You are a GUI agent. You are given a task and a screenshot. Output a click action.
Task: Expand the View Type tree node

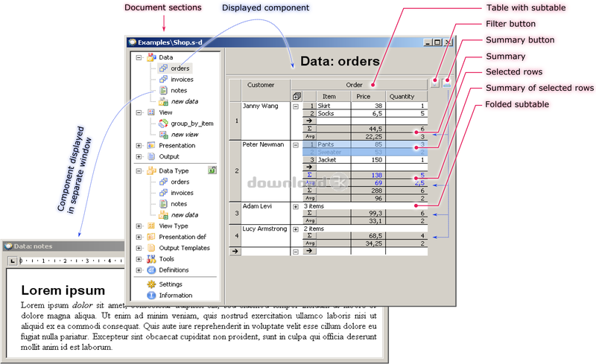pyautogui.click(x=139, y=226)
